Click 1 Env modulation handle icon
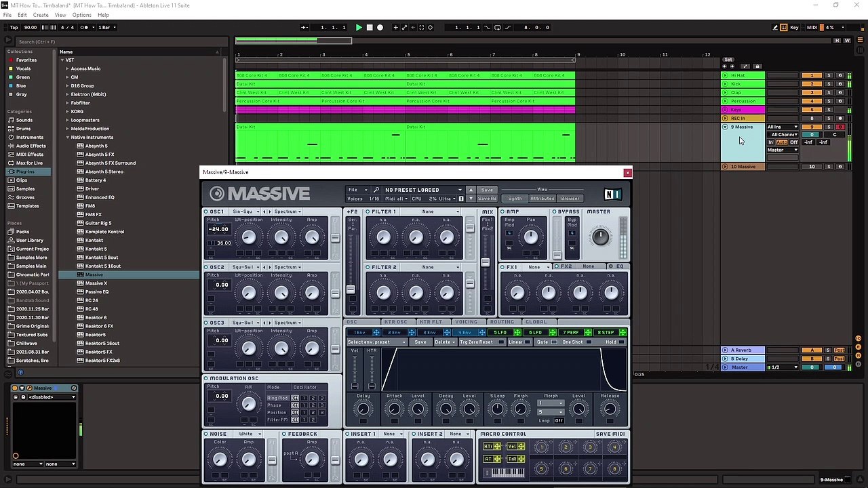868x488 pixels. coord(376,333)
